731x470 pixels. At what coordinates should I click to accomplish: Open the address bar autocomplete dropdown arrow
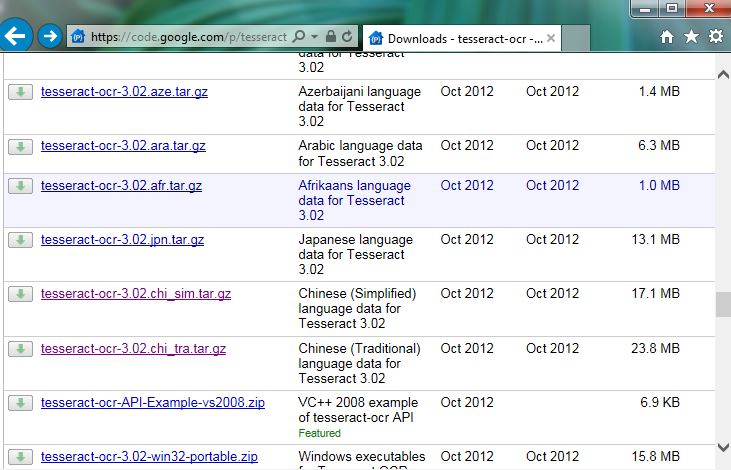[x=315, y=36]
